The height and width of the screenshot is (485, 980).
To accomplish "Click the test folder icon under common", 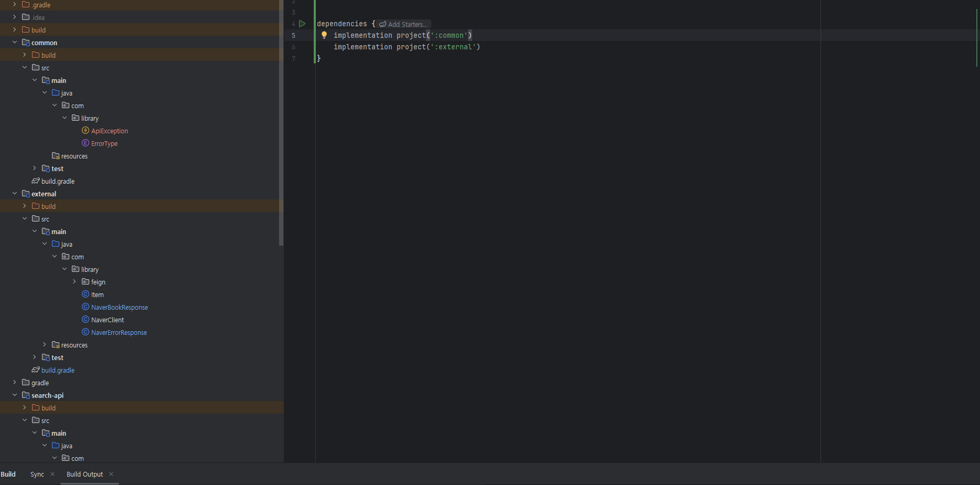I will (x=46, y=168).
